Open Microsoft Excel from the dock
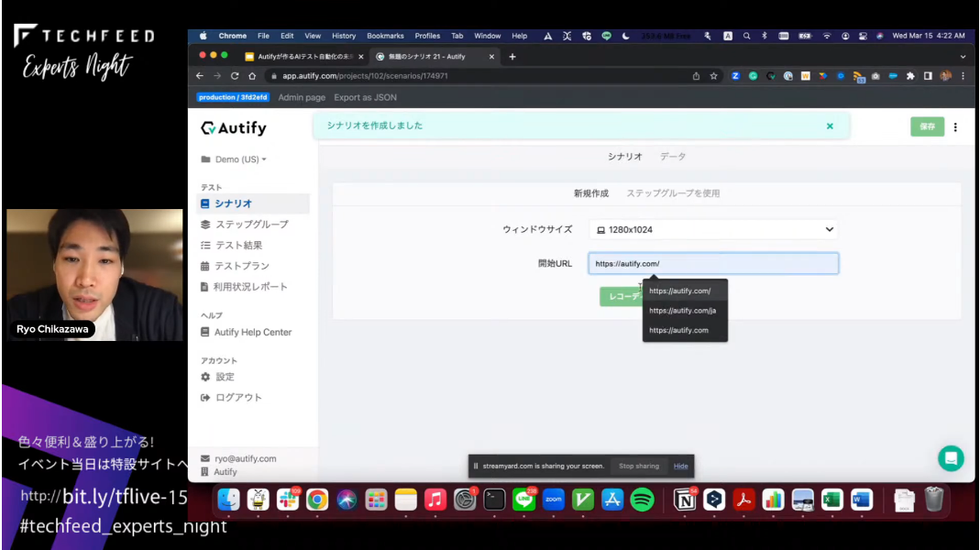This screenshot has width=980, height=550. click(x=831, y=500)
